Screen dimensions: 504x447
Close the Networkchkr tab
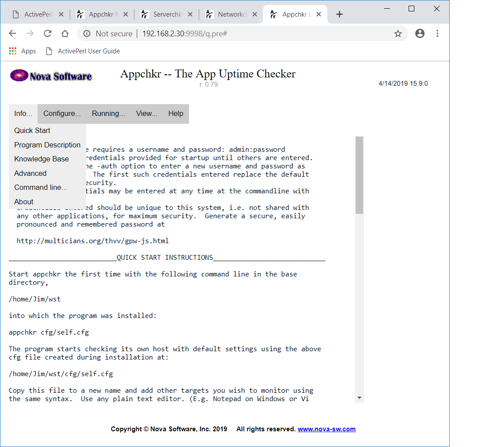[255, 14]
